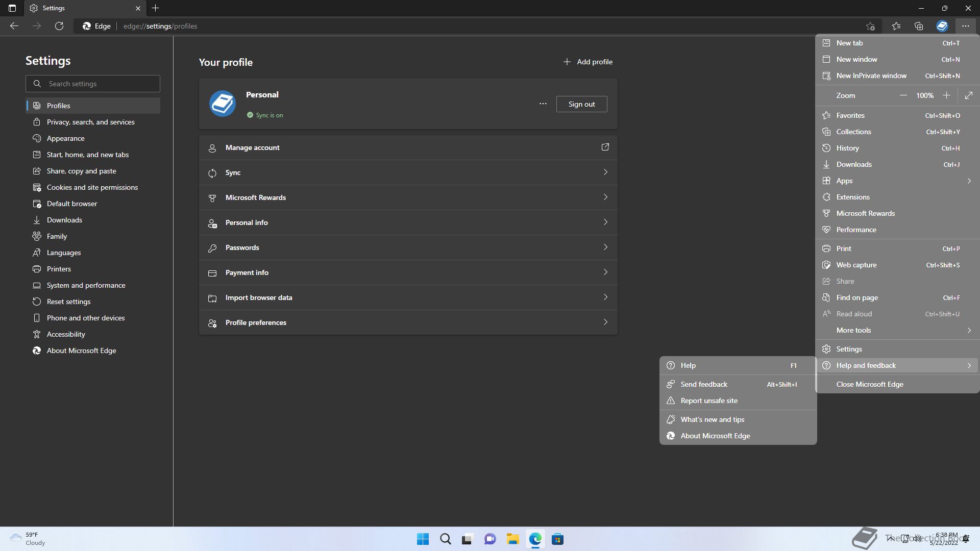
Task: Open Appearance settings in sidebar
Action: pyautogui.click(x=93, y=138)
